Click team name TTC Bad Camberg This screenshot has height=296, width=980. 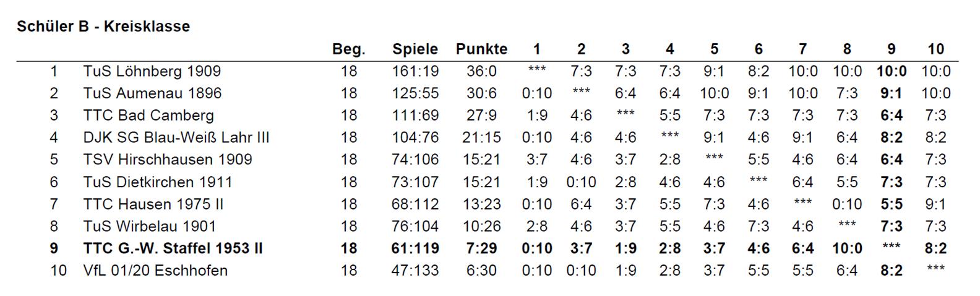pos(148,116)
